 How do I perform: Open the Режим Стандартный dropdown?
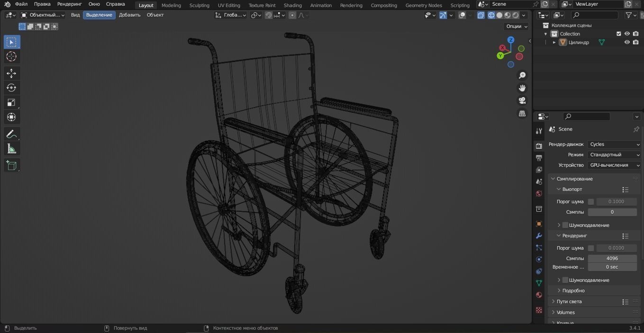pos(615,155)
